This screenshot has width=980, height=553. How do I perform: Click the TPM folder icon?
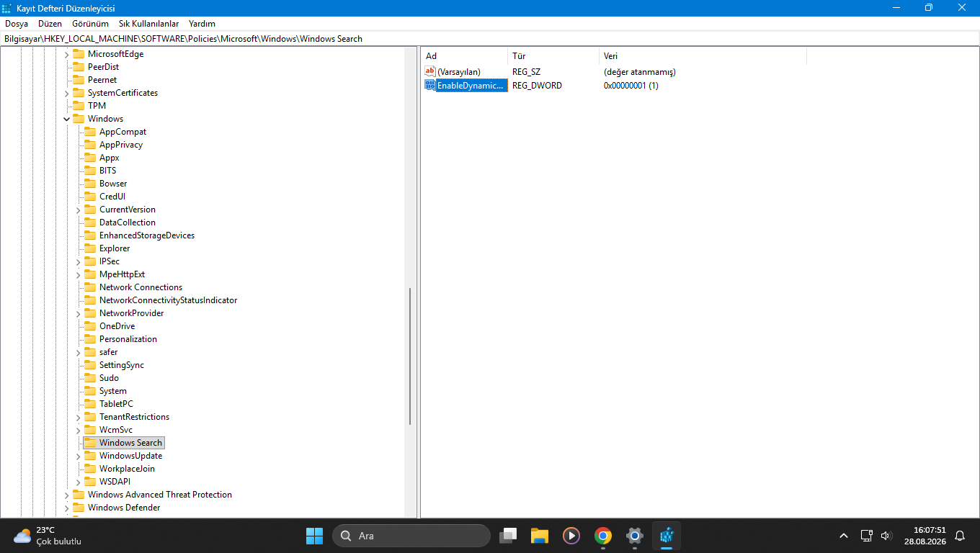78,106
